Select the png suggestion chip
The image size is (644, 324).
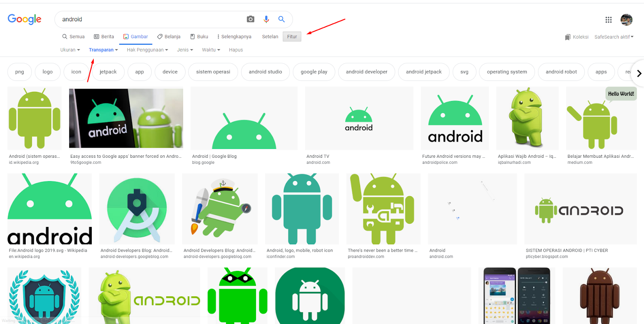(x=19, y=72)
